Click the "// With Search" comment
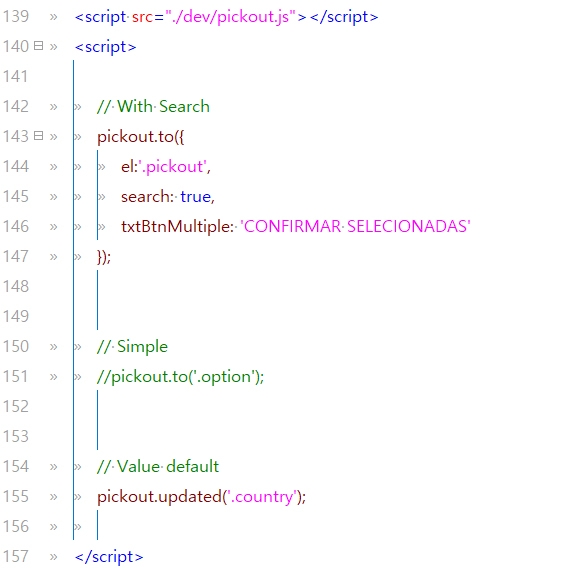Image resolution: width=564 pixels, height=570 pixels. point(153,107)
